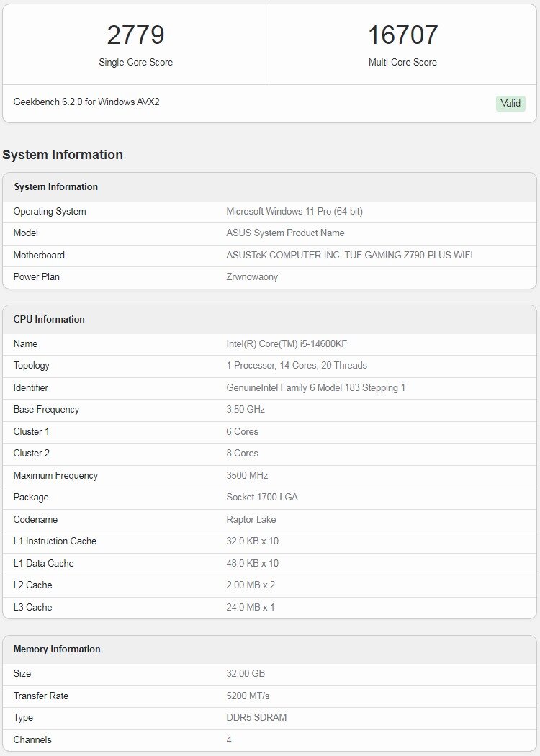Select the L2 Cache label
This screenshot has height=756, width=540.
point(33,585)
